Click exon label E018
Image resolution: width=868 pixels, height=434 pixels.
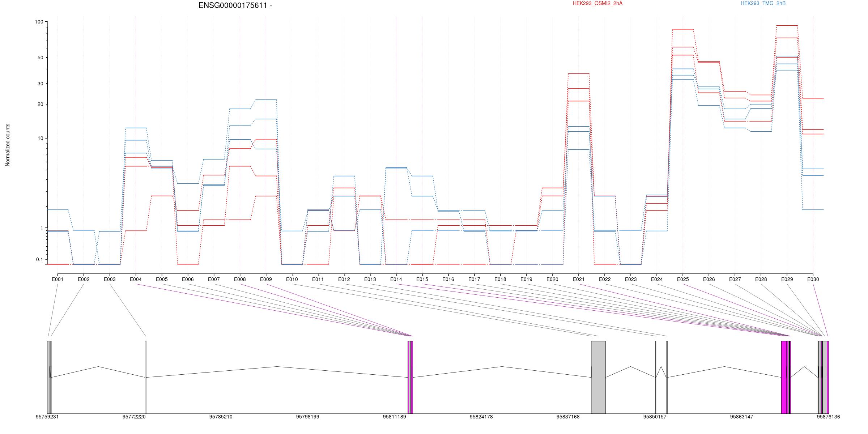coord(500,279)
